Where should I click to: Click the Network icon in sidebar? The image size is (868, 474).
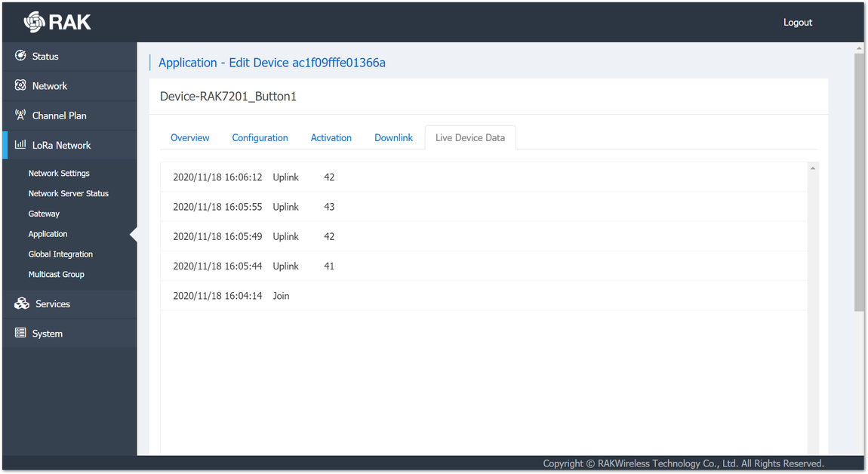[x=20, y=85]
